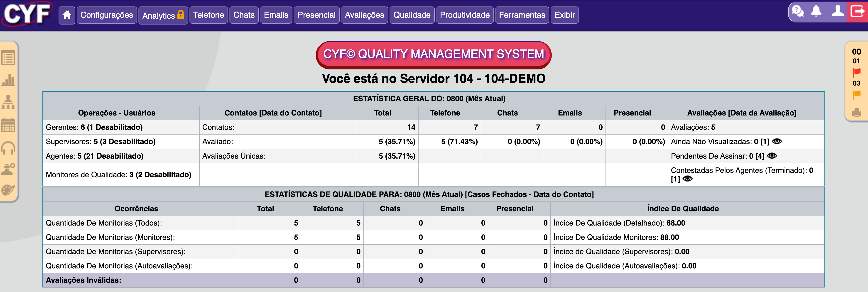Click the Avaliações: 5 cell
The width and height of the screenshot is (868, 292).
(746, 127)
